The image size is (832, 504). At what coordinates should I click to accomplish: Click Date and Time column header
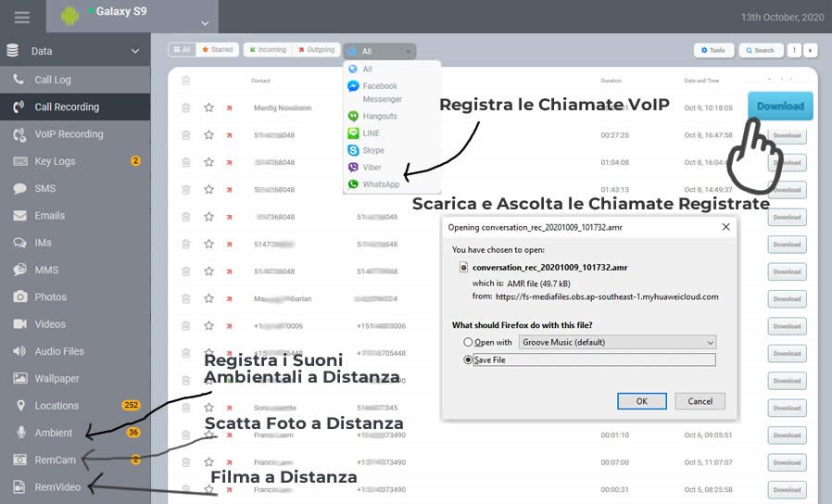tap(701, 81)
